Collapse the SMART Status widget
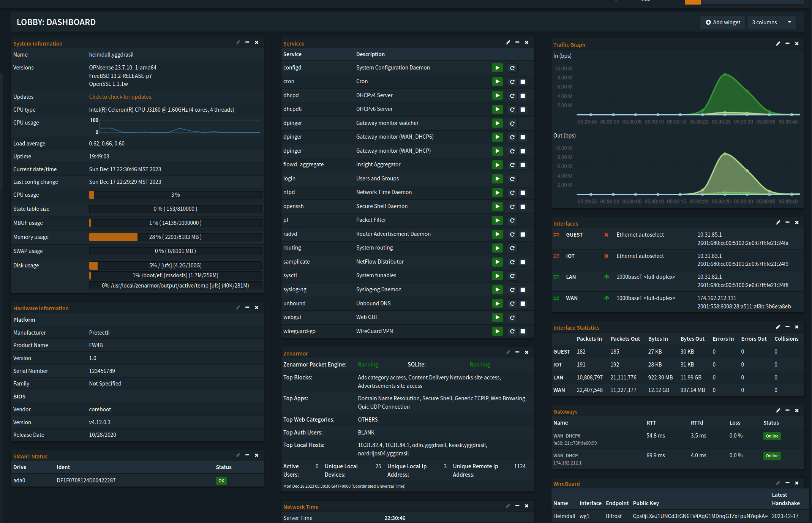Viewport: 812px width, 523px height. tap(247, 455)
